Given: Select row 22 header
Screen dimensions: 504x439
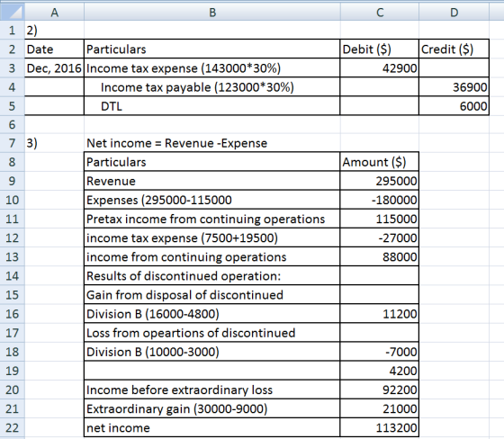Looking at the screenshot, I should click(13, 427).
